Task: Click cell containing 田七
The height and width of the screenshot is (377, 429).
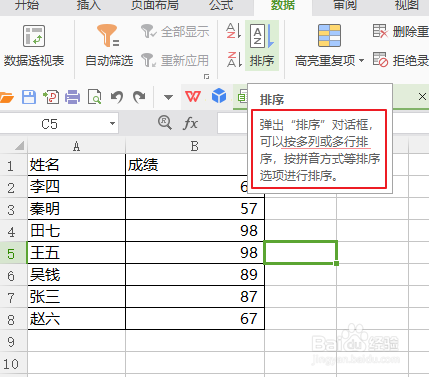Action: pos(77,231)
